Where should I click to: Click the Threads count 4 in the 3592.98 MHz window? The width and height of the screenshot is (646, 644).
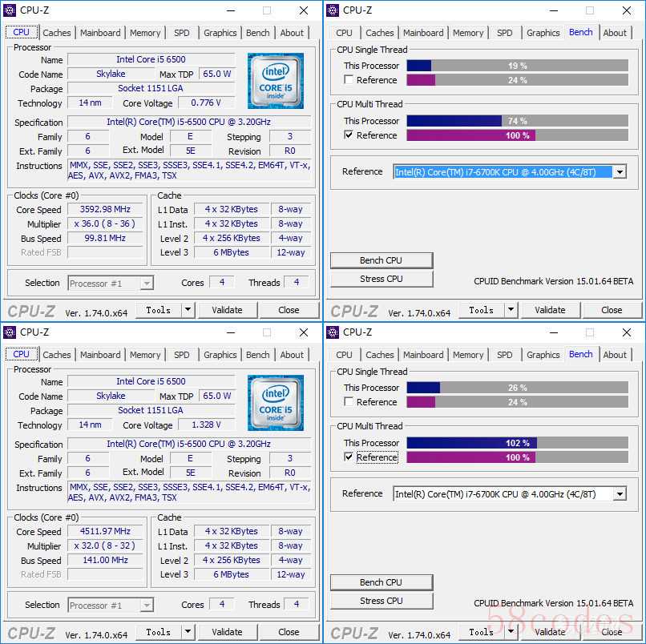[x=297, y=283]
